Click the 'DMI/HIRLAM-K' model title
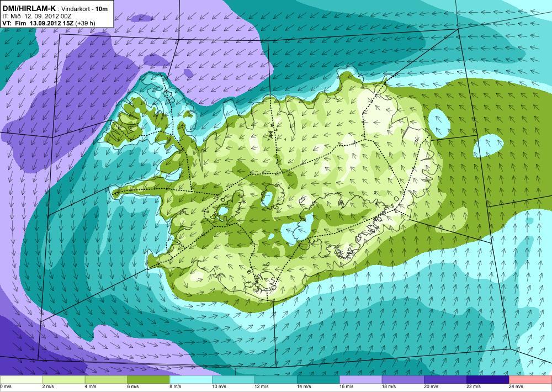The width and height of the screenshot is (552, 392). pos(29,8)
